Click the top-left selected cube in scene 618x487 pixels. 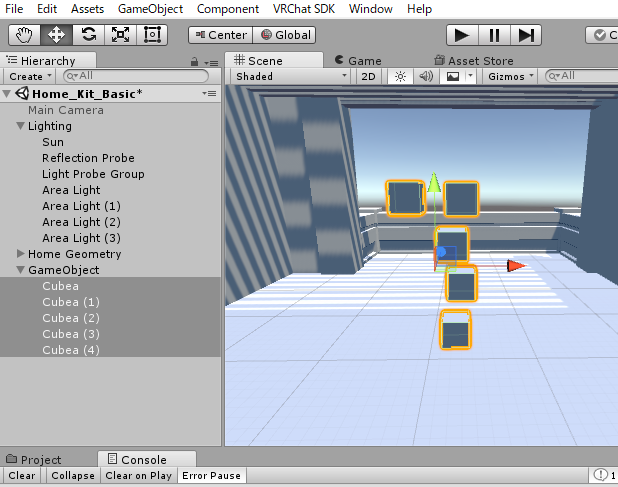coord(405,199)
